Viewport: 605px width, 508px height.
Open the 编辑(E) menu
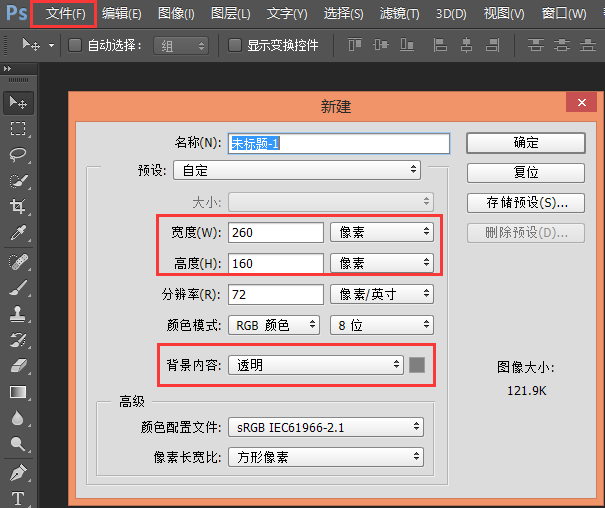(122, 14)
